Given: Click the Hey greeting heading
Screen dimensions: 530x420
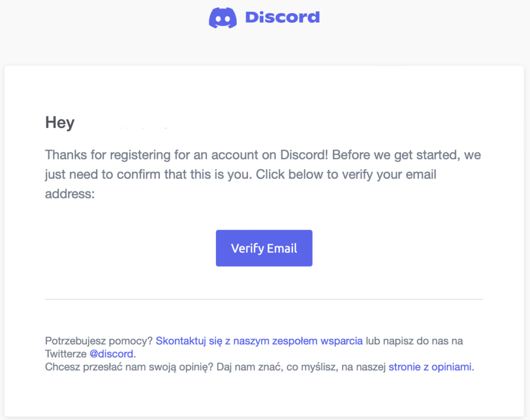Looking at the screenshot, I should click(60, 122).
